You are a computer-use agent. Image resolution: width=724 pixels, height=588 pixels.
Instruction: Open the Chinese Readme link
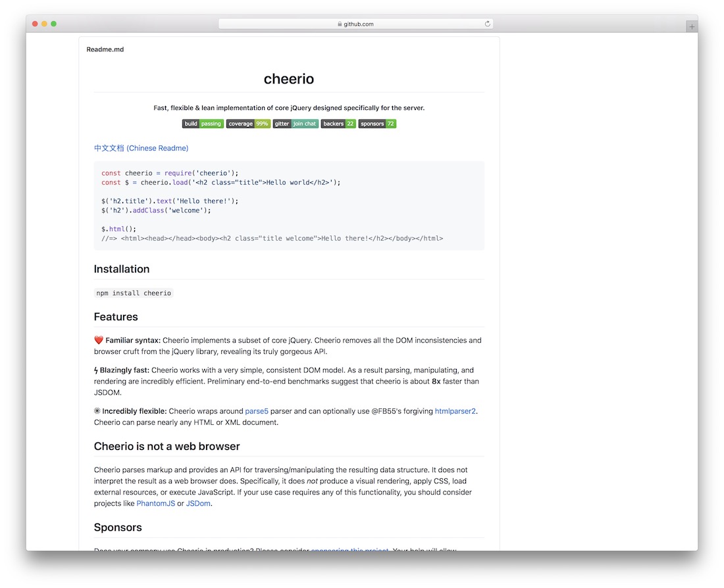click(141, 148)
